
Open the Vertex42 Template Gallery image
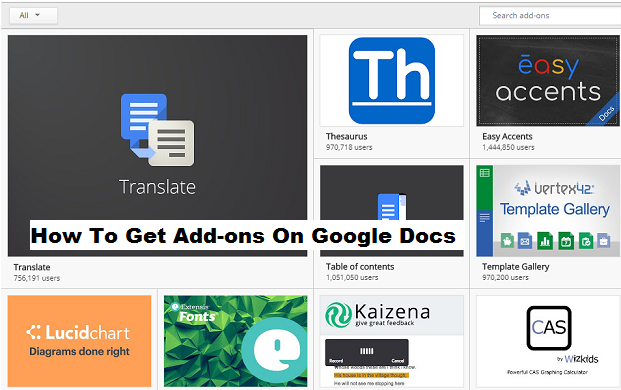coord(548,211)
